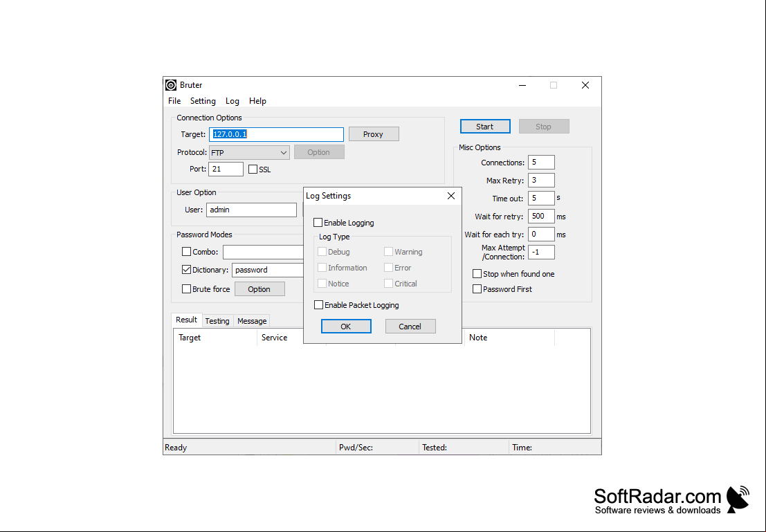This screenshot has height=532, width=766.
Task: Click the Dictionary field showing password
Action: pyautogui.click(x=268, y=270)
